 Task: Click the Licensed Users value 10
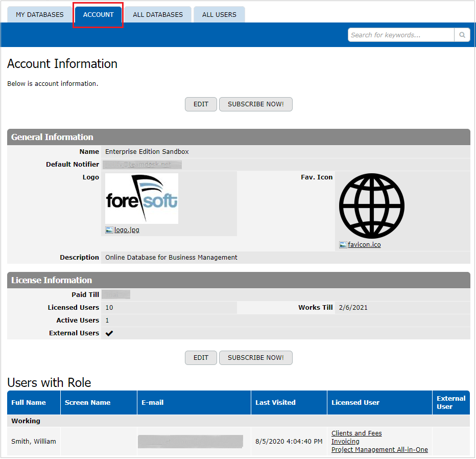(x=109, y=307)
